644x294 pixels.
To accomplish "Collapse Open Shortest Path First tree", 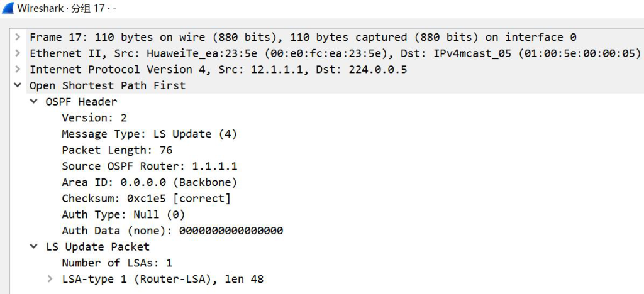I will pyautogui.click(x=17, y=85).
